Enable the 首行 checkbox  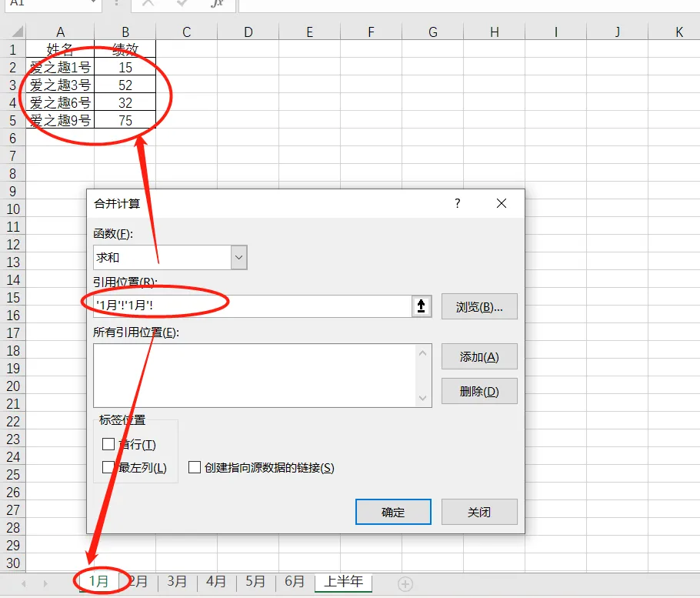(x=108, y=444)
